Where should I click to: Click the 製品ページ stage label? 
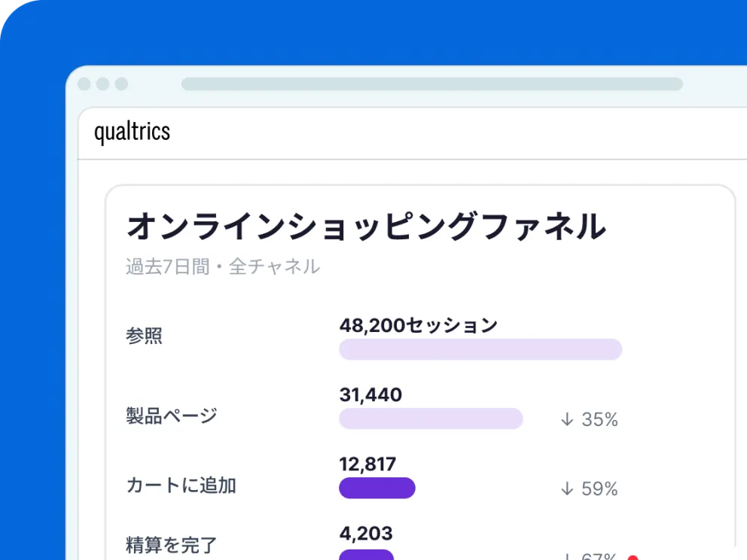(172, 415)
